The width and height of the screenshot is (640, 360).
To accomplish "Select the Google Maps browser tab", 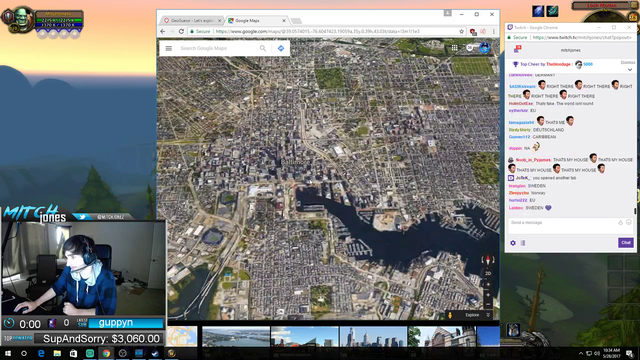I will pos(256,20).
